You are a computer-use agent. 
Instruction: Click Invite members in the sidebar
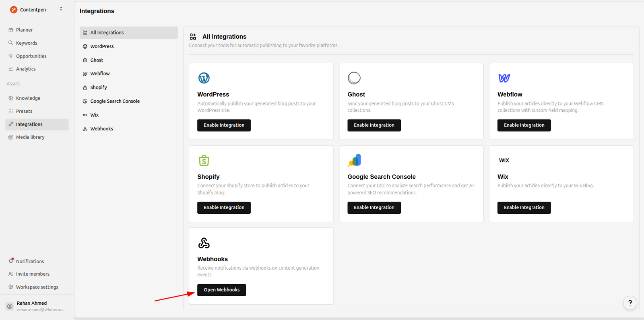(x=33, y=274)
